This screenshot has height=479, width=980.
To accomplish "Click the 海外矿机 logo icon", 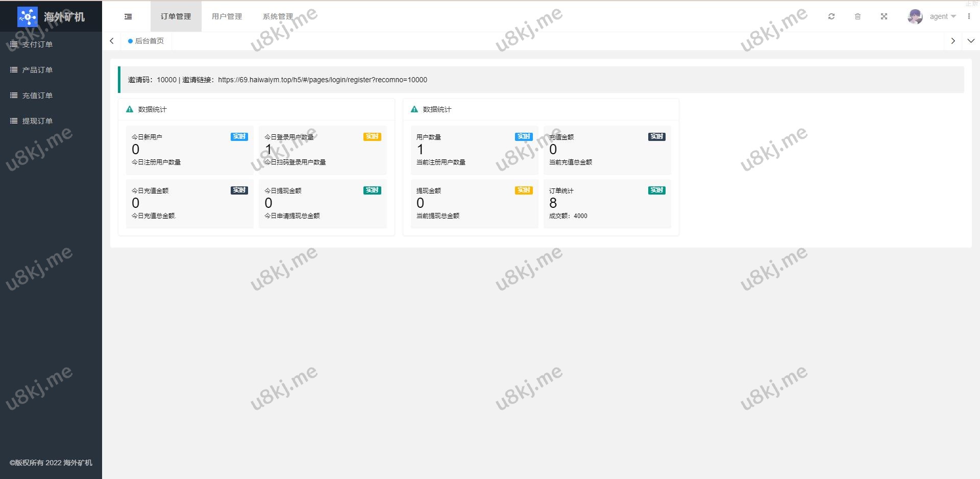I will (27, 16).
